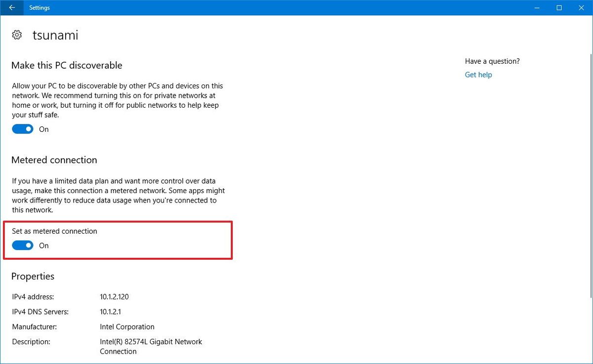Minimize the Settings window
This screenshot has height=364, width=593.
pyautogui.click(x=537, y=7)
